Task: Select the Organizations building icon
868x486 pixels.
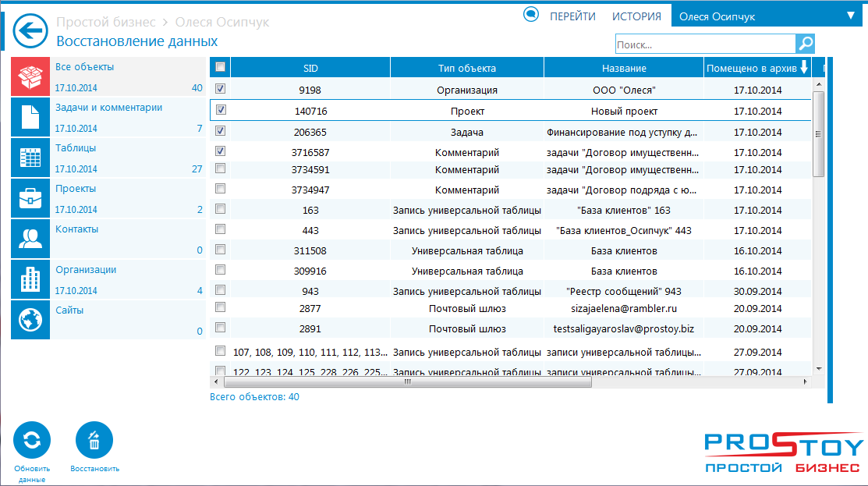Action: [30, 279]
